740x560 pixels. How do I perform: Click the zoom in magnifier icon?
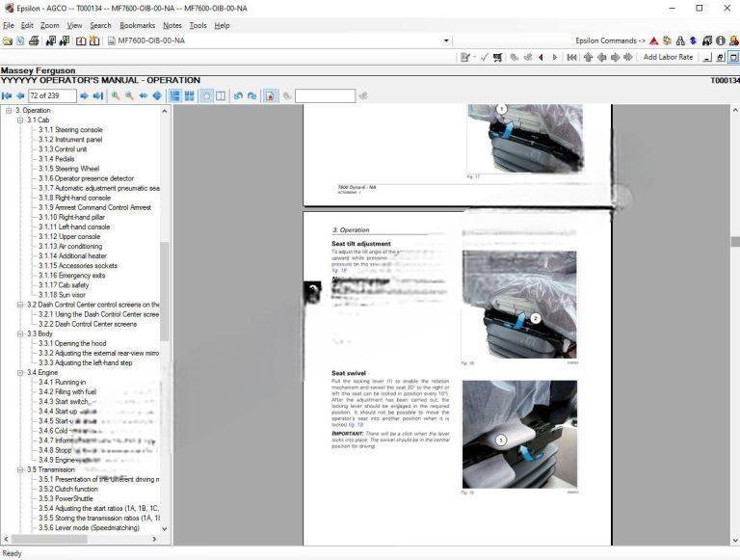[116, 95]
